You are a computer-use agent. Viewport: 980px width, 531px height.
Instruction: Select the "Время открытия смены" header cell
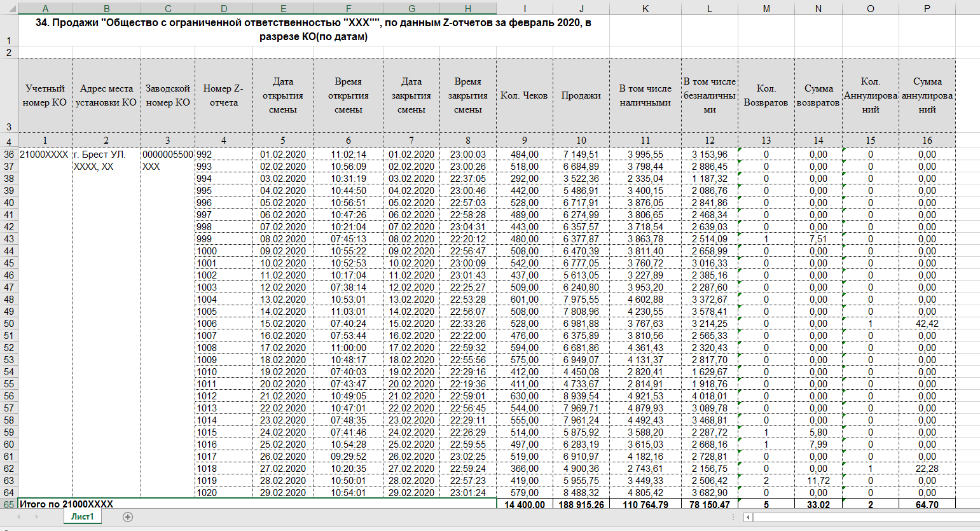click(x=349, y=95)
